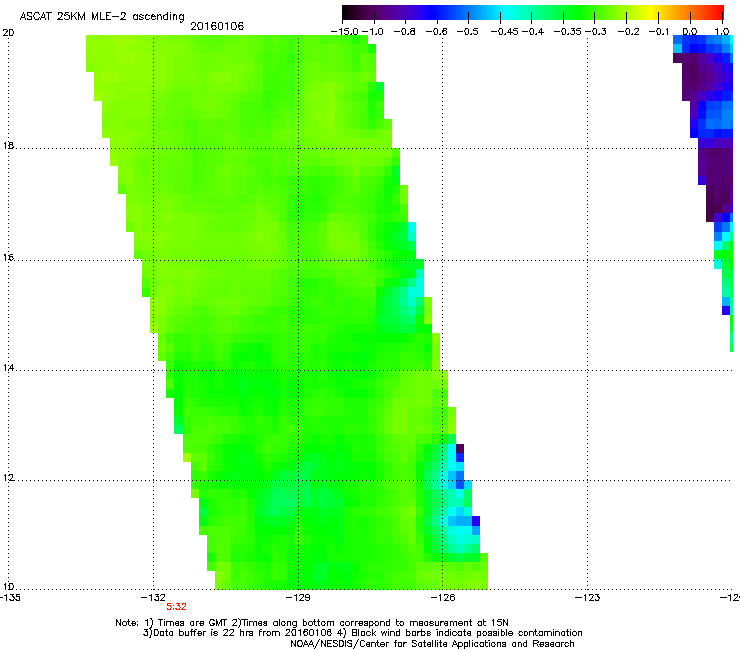Click the longitude axis label -123
Screen dimensions: 740x650
click(x=588, y=598)
